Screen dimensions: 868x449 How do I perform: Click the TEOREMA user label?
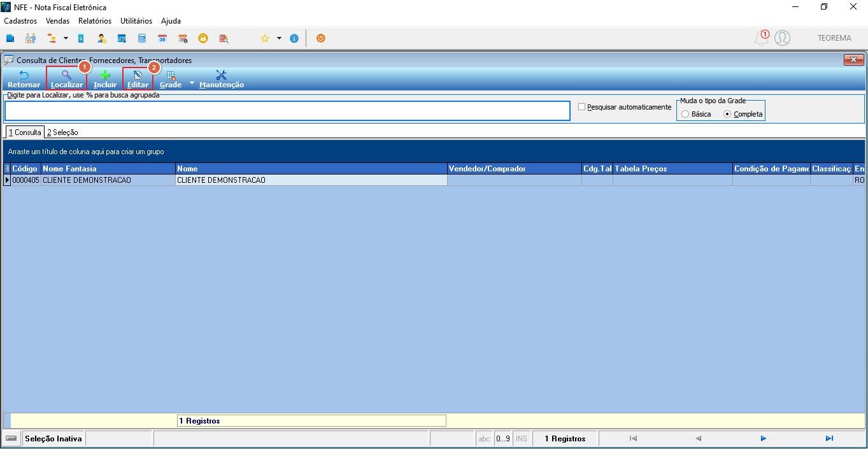click(834, 38)
